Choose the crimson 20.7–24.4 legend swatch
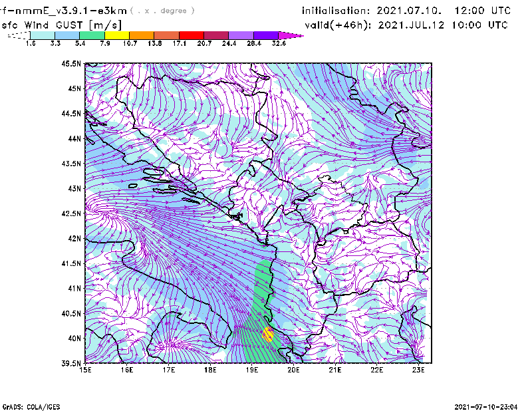Screen dimensions: 532x411 point(216,35)
